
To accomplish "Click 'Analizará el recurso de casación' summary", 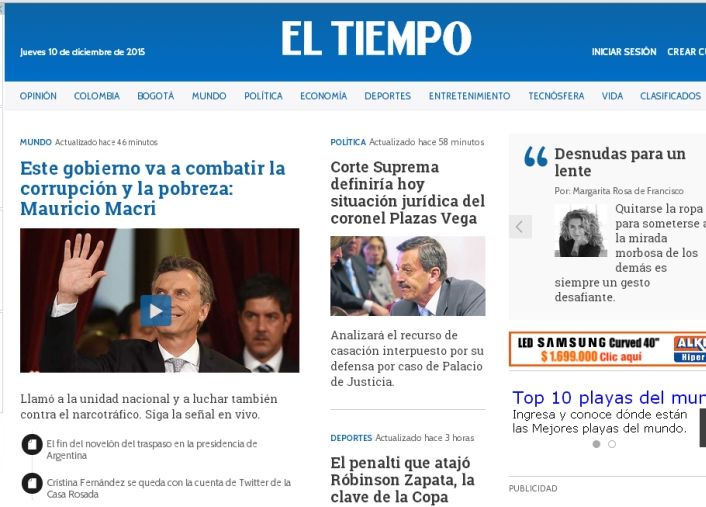I will pos(407,358).
